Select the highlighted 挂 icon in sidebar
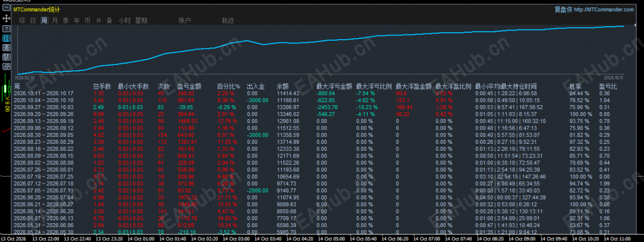The width and height of the screenshot is (644, 242). pos(6,38)
